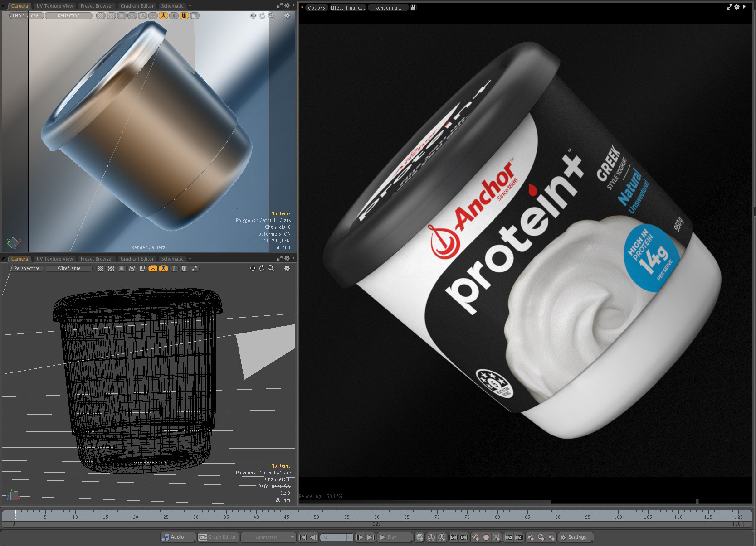
Task: Jump to last frame
Action: [371, 537]
